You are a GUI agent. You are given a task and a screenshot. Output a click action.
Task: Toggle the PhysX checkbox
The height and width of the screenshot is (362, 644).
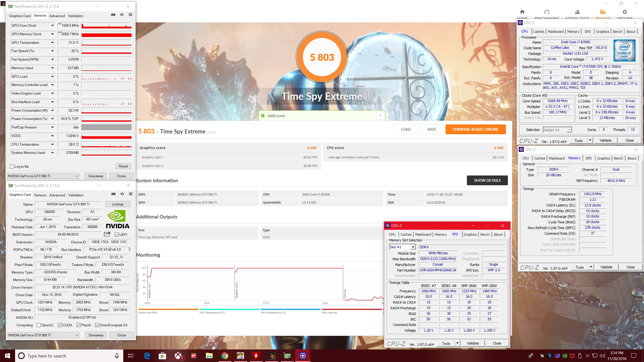(78, 325)
